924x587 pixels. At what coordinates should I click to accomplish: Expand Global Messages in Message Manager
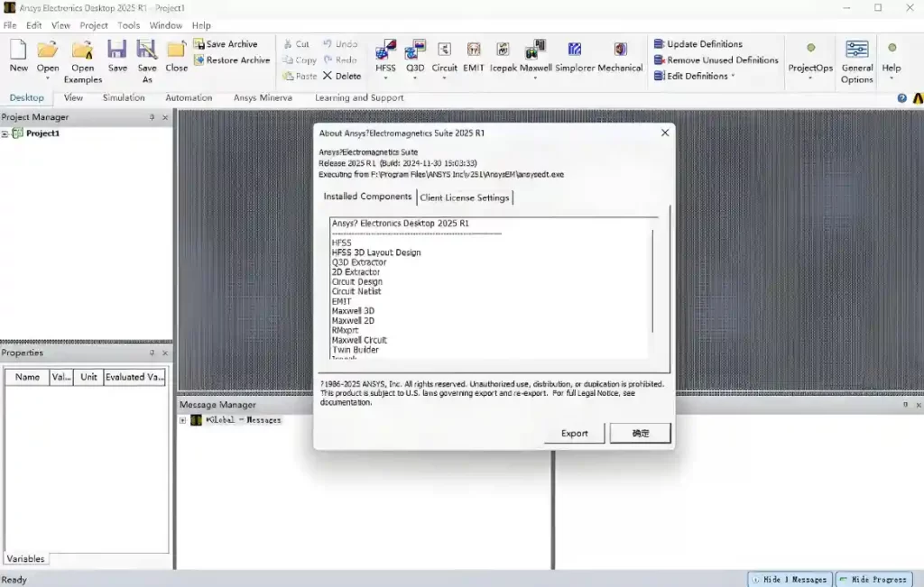click(183, 420)
